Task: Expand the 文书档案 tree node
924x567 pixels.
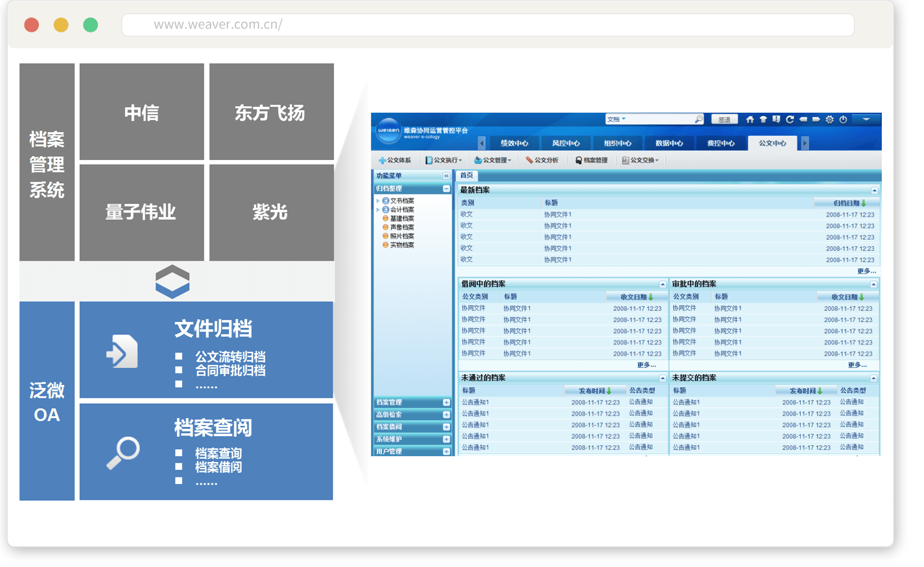Action: (378, 201)
